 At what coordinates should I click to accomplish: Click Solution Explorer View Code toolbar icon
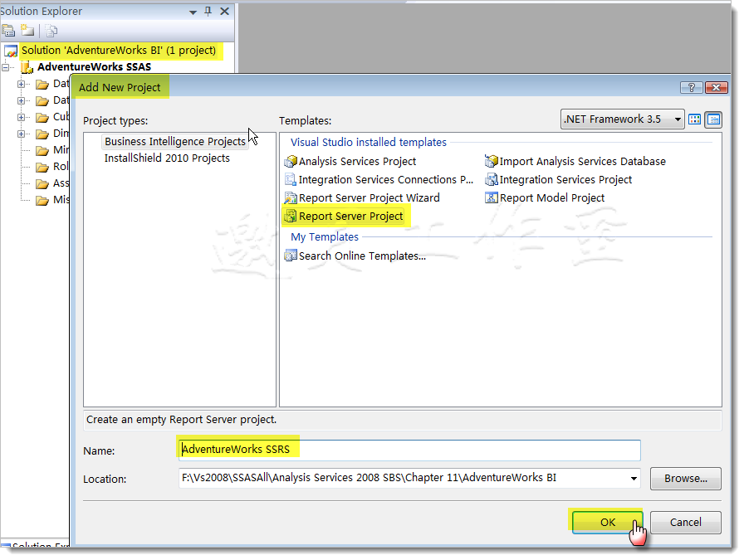(x=51, y=31)
